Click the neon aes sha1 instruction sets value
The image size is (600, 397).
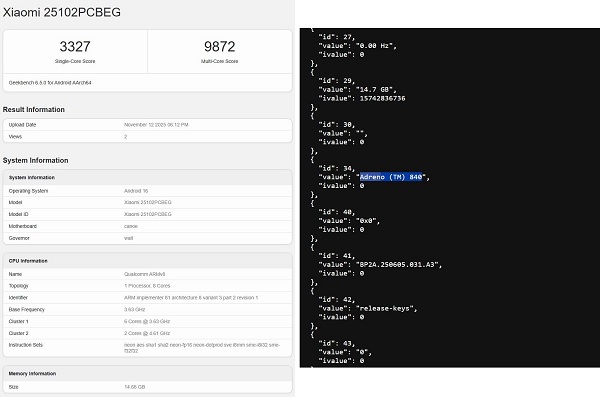point(202,348)
